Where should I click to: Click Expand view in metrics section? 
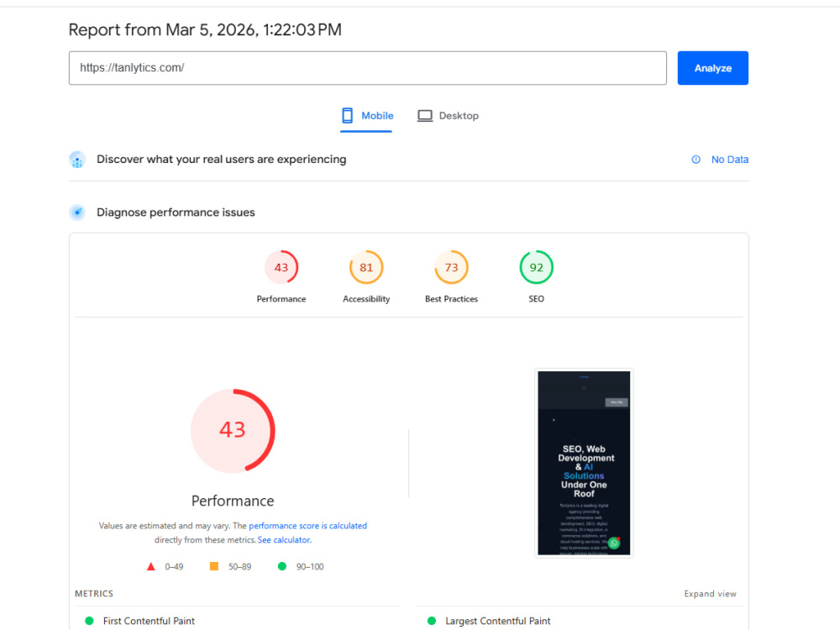710,594
